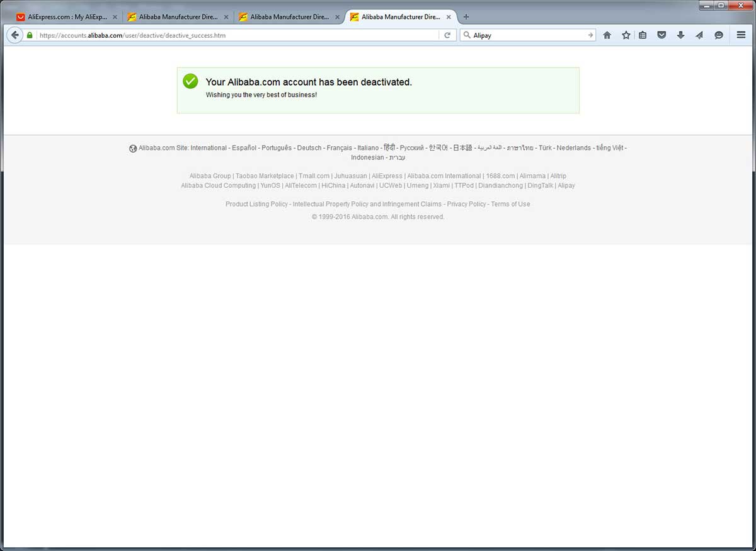Click the Alipay link in the footer
The width and height of the screenshot is (756, 551).
pos(566,186)
